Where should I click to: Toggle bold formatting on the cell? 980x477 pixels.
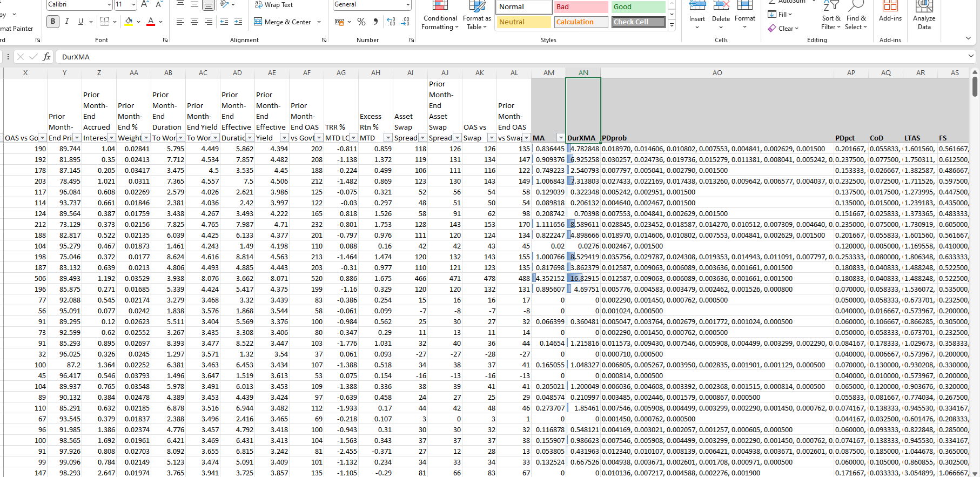[53, 22]
